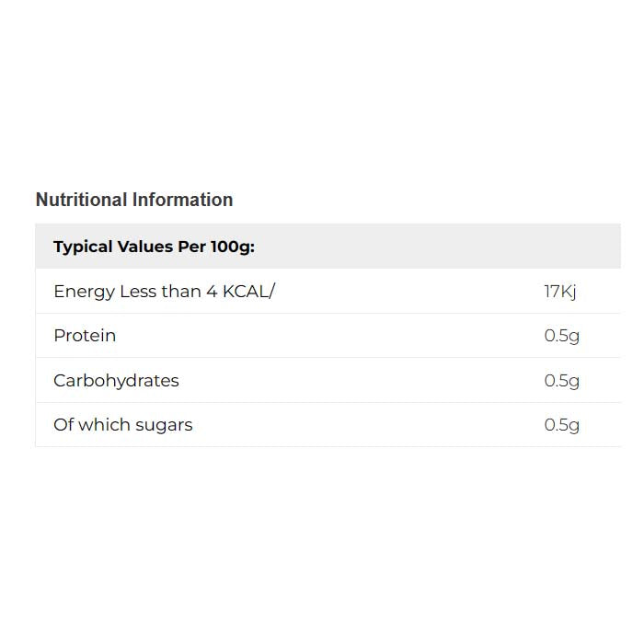Select the 0.5g value for Carbohydrates
Image resolution: width=644 pixels, height=644 pixels.
(x=561, y=381)
